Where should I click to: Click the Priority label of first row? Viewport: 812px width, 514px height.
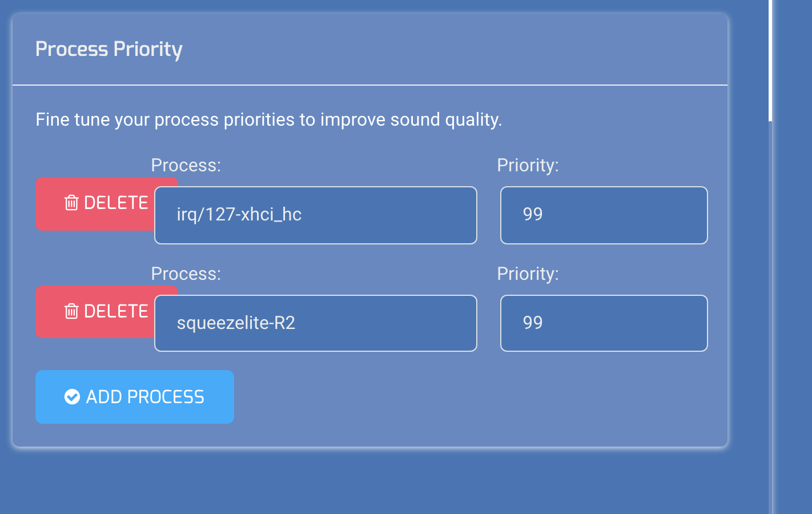click(528, 165)
